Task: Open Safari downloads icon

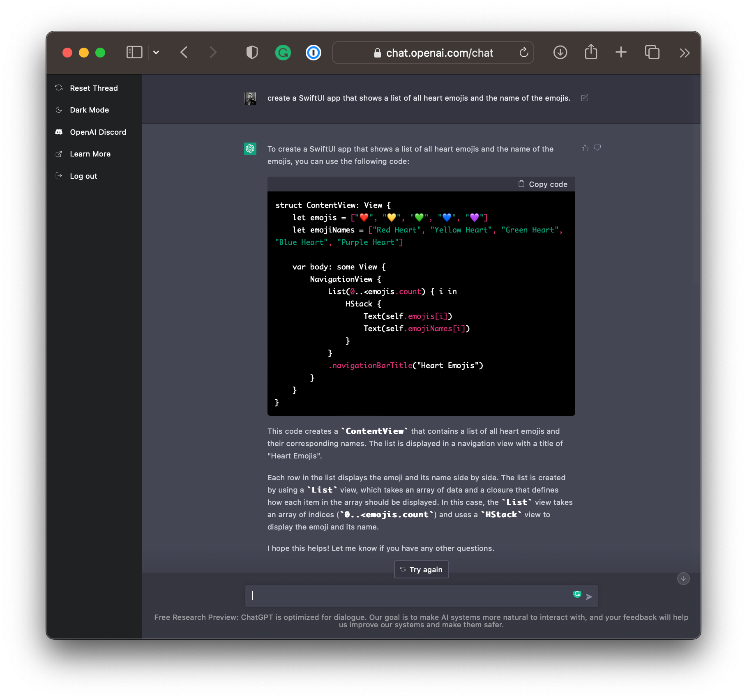Action: click(560, 53)
